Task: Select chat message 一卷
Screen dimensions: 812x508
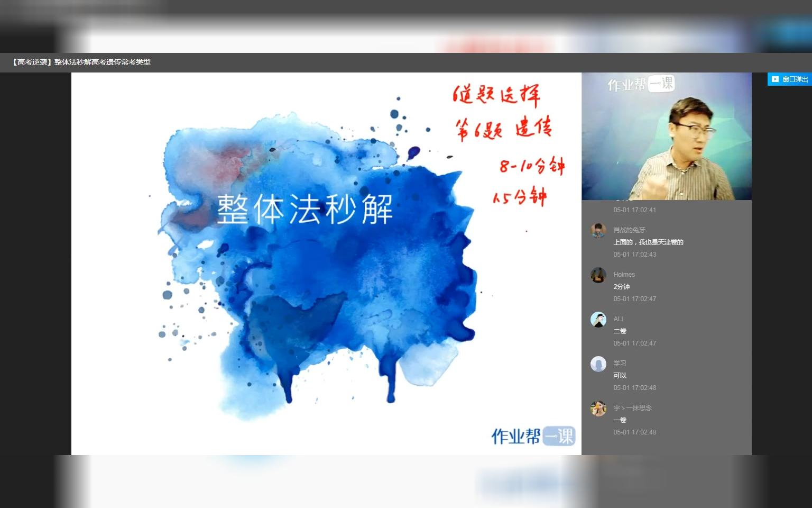Action: tap(620, 420)
